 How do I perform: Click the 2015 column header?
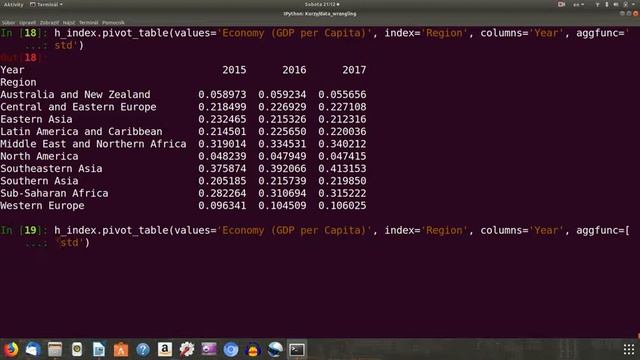[x=234, y=70]
